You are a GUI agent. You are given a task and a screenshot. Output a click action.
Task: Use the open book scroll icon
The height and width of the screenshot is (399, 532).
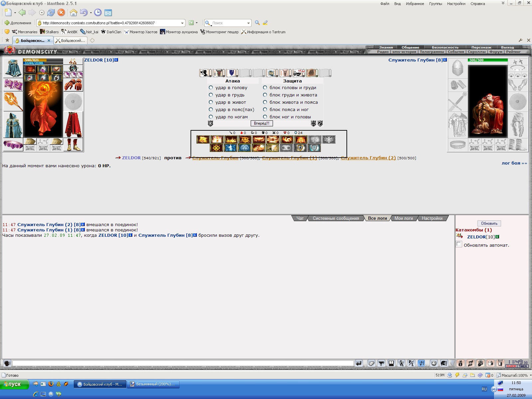272,73
